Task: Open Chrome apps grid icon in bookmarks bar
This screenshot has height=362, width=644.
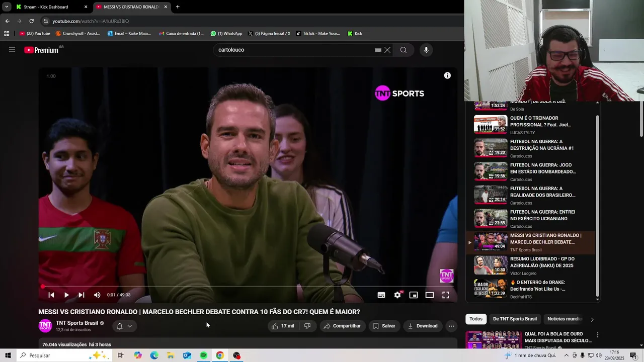Action: 7,34
